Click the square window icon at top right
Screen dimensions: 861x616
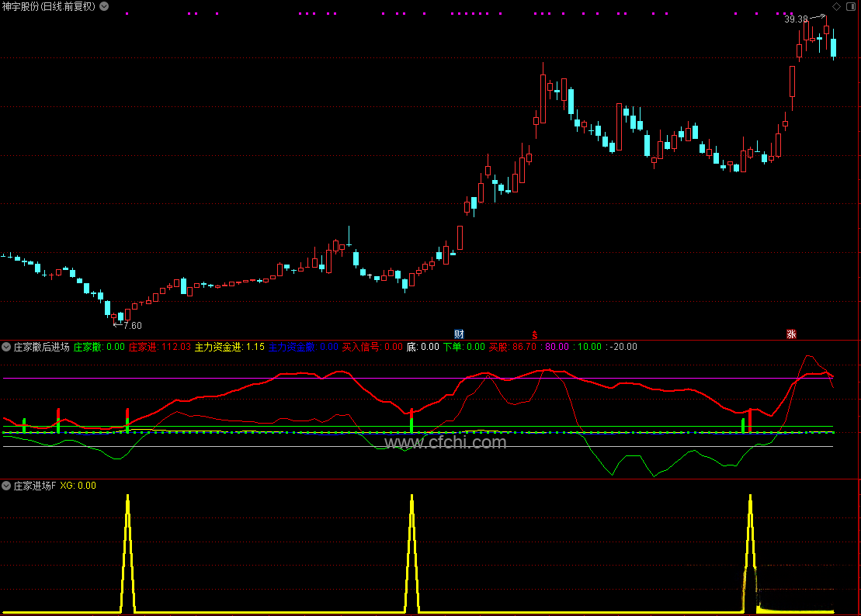(x=852, y=6)
